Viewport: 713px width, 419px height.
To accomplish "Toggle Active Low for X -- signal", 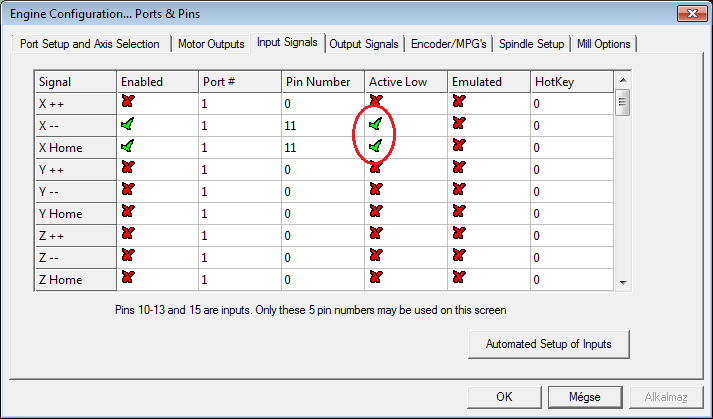I will point(375,124).
